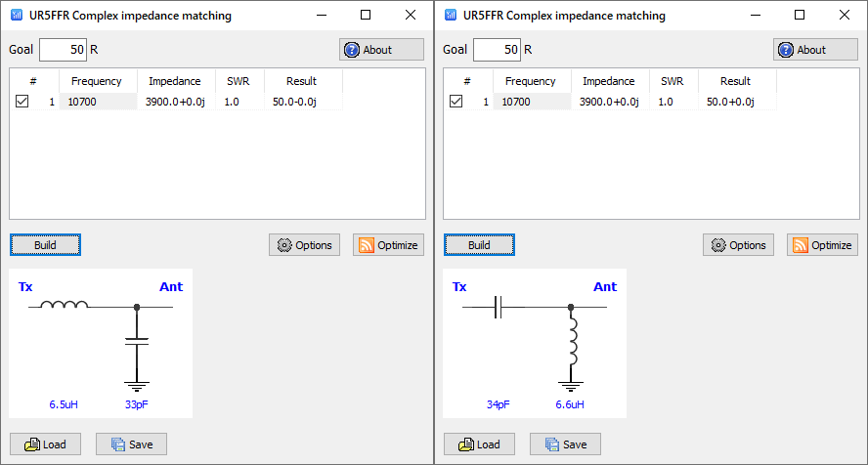Click the Goal input field in left window

click(63, 50)
